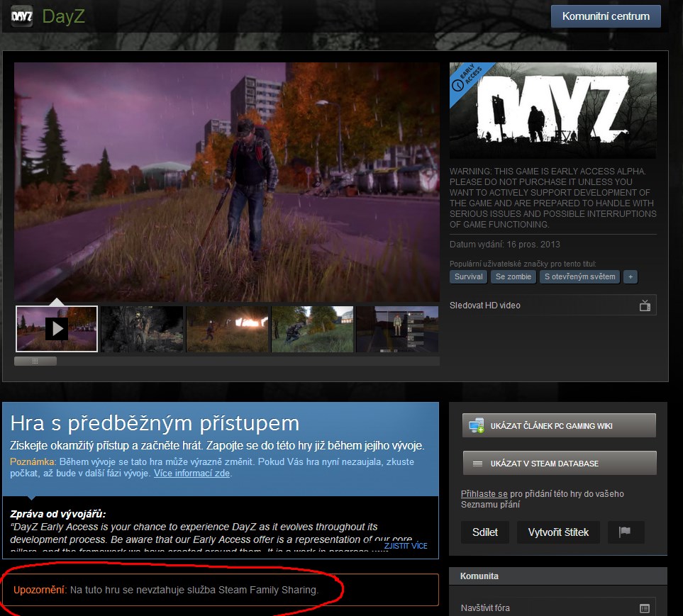Click the Vytvořit štítek button
Viewport: 683px width, 616px height.
click(558, 532)
